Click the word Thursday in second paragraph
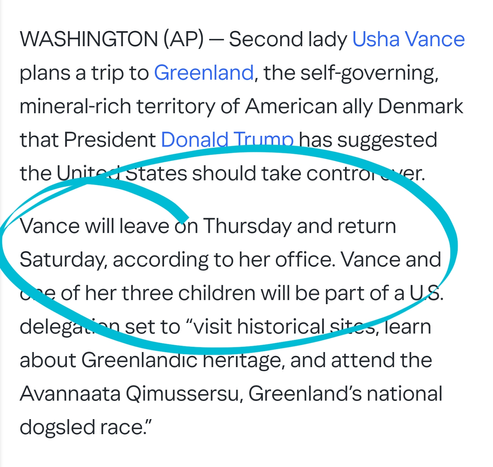Image resolution: width=493 pixels, height=467 pixels. (x=247, y=226)
